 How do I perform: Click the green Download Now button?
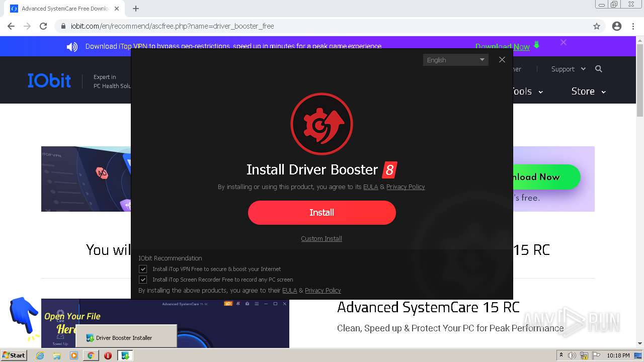(546, 177)
